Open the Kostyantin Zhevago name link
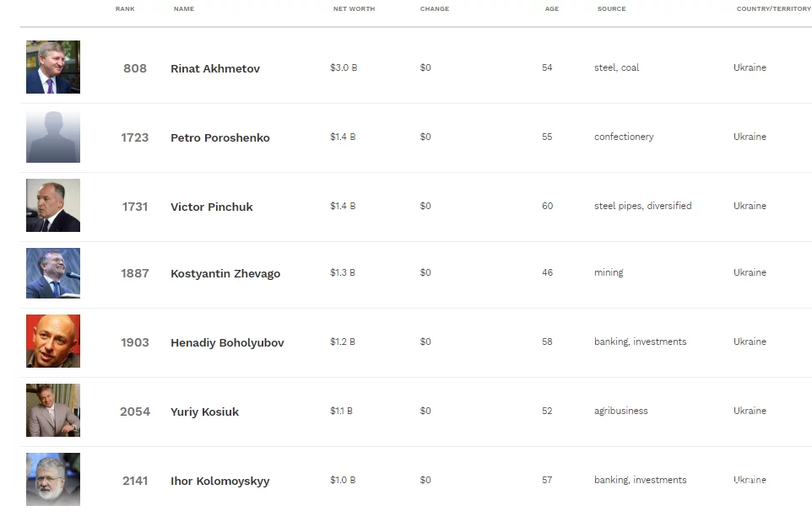This screenshot has height=522, width=812. (225, 274)
